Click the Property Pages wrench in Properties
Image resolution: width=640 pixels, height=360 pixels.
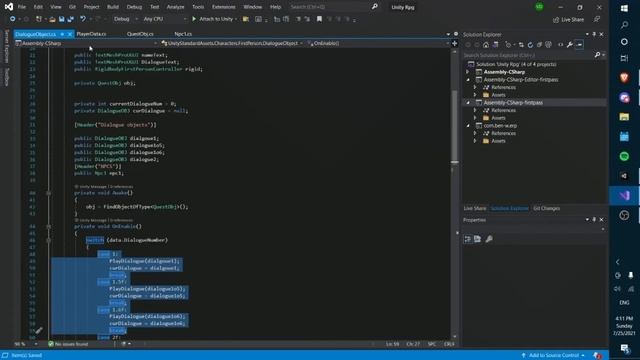click(x=489, y=239)
